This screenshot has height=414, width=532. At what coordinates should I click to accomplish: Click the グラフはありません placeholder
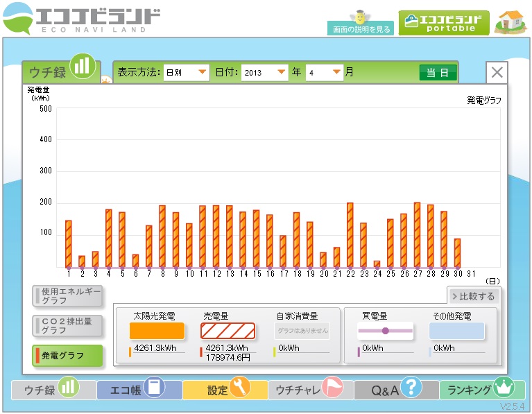pos(302,331)
